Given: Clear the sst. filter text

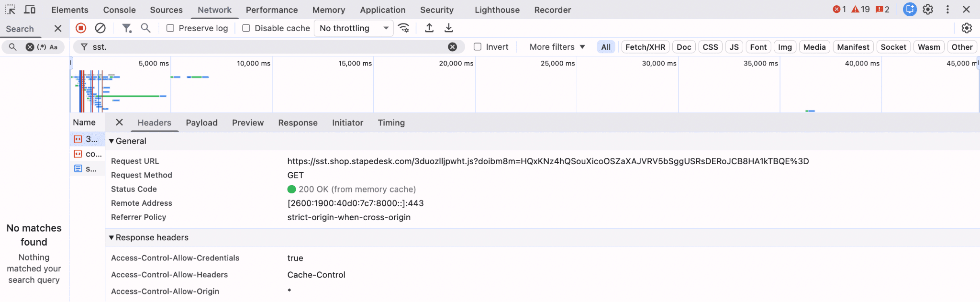Looking at the screenshot, I should (x=452, y=47).
